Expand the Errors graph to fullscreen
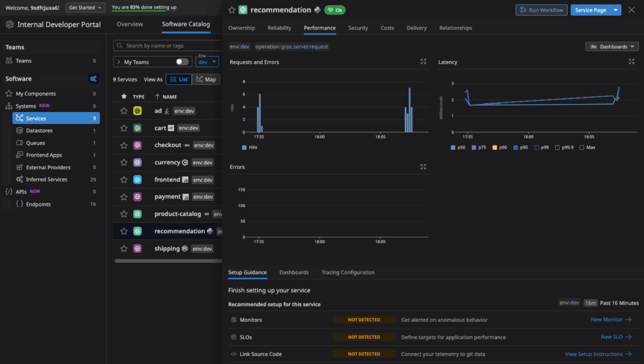The height and width of the screenshot is (364, 644). (423, 167)
